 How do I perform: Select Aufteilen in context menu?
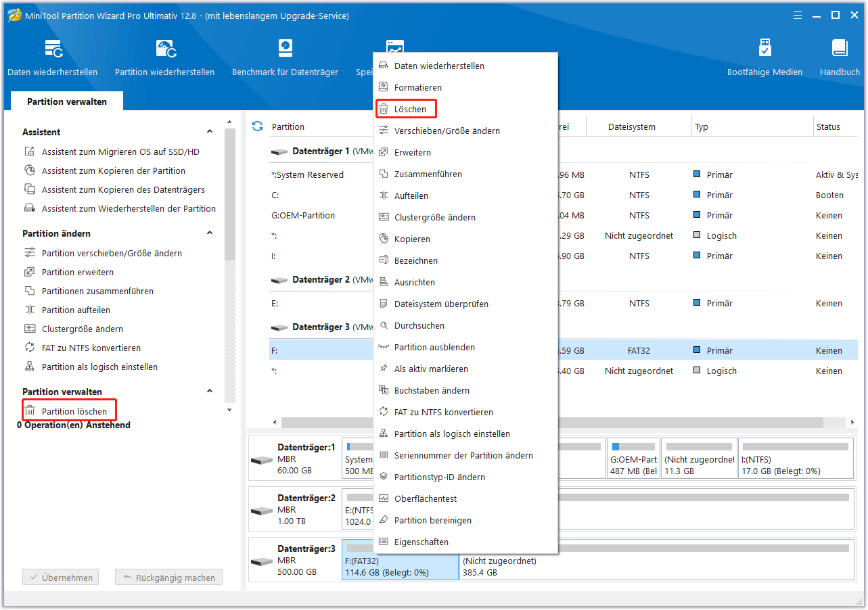[x=465, y=196]
